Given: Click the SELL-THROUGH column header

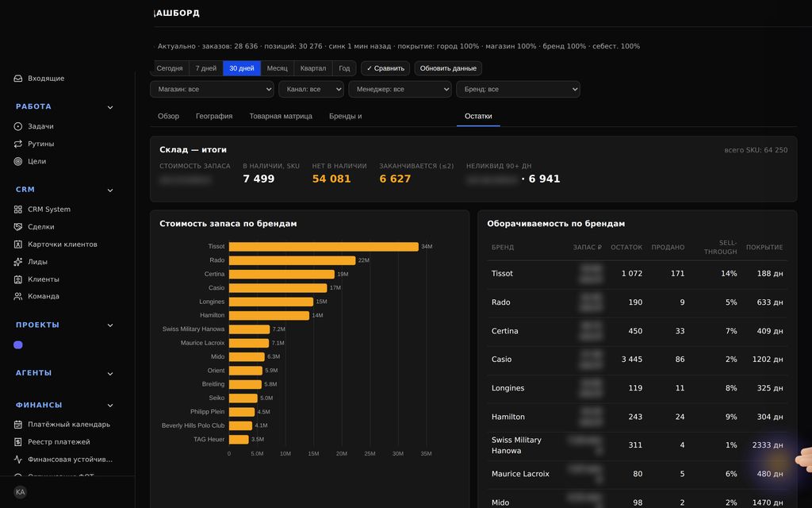Looking at the screenshot, I should [x=720, y=248].
